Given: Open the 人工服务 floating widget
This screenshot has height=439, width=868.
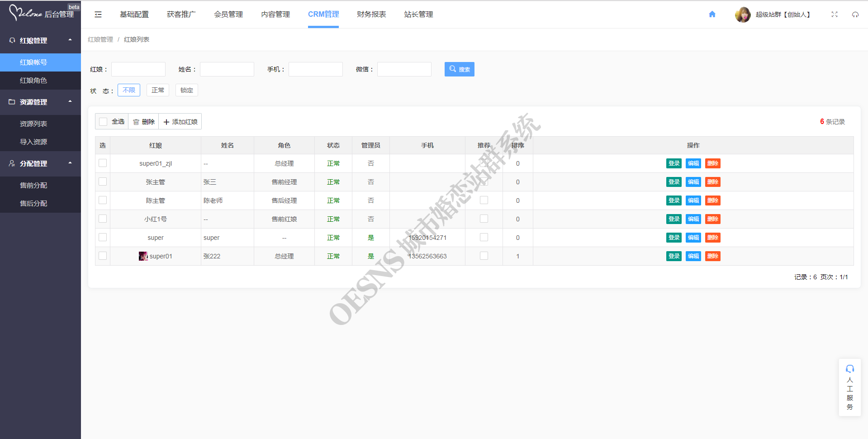Looking at the screenshot, I should 849,387.
